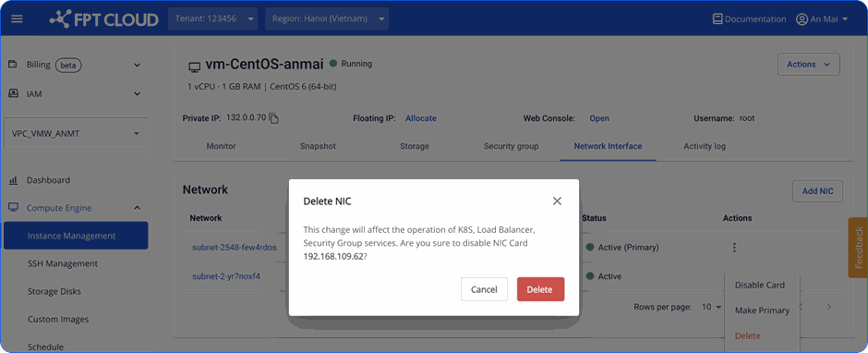Open the Region: Hanoi (Vietnam) dropdown

click(327, 18)
